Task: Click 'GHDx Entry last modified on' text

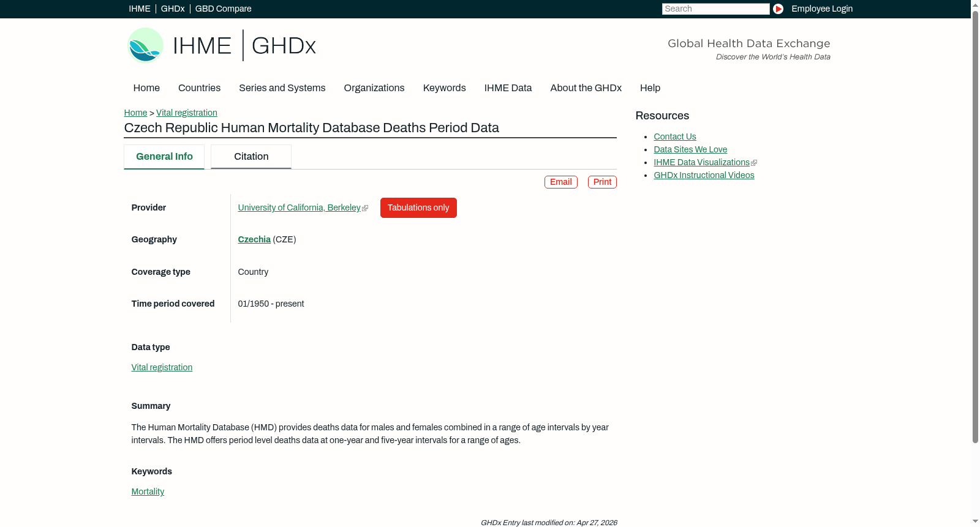Action: (x=549, y=523)
